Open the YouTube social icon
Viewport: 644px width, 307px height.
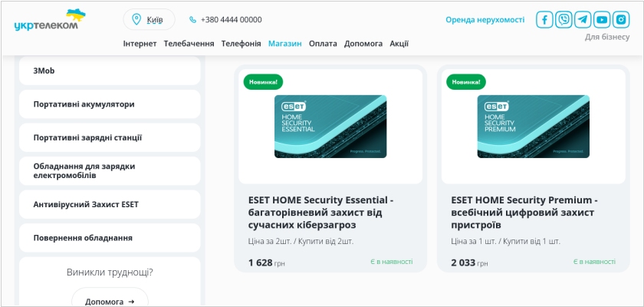tap(602, 19)
